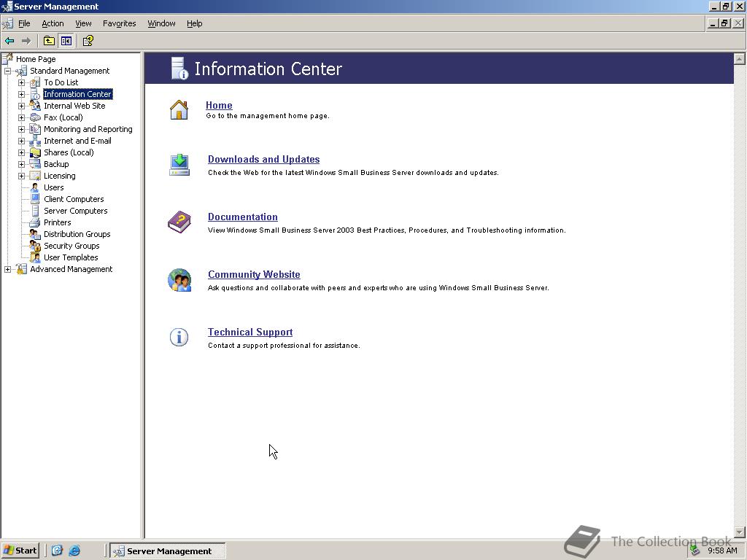Click the Security Groups tree icon
Viewport: 747px width, 560px height.
[x=35, y=246]
